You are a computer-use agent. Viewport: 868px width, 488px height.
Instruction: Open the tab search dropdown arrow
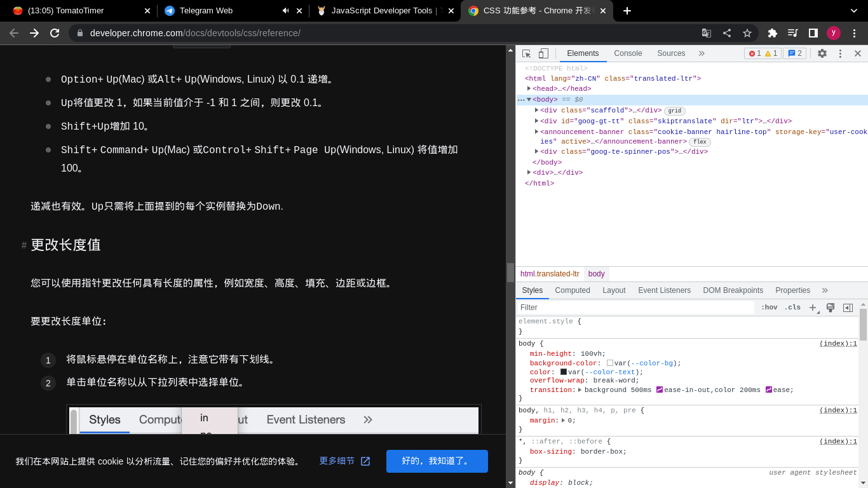854,11
